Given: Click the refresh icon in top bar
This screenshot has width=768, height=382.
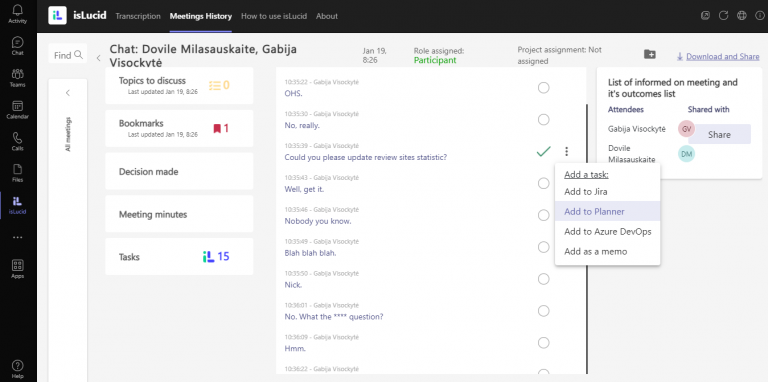Looking at the screenshot, I should pyautogui.click(x=723, y=16).
